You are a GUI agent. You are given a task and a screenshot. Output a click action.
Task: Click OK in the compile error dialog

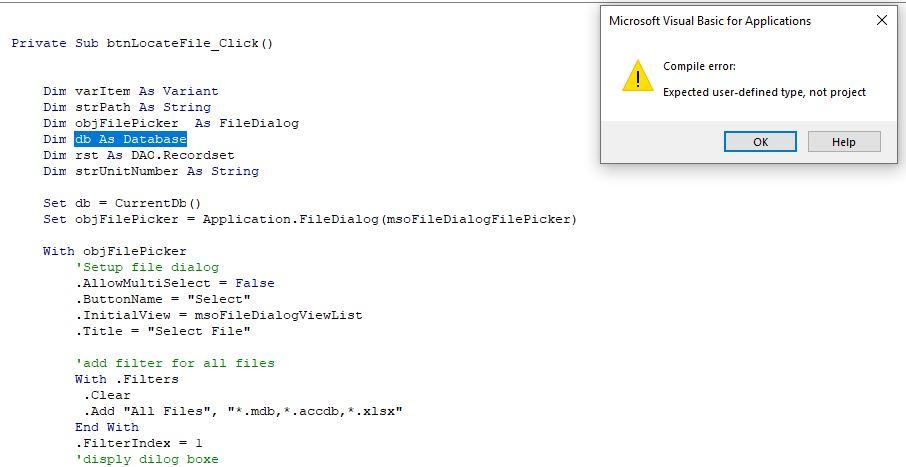coord(760,142)
